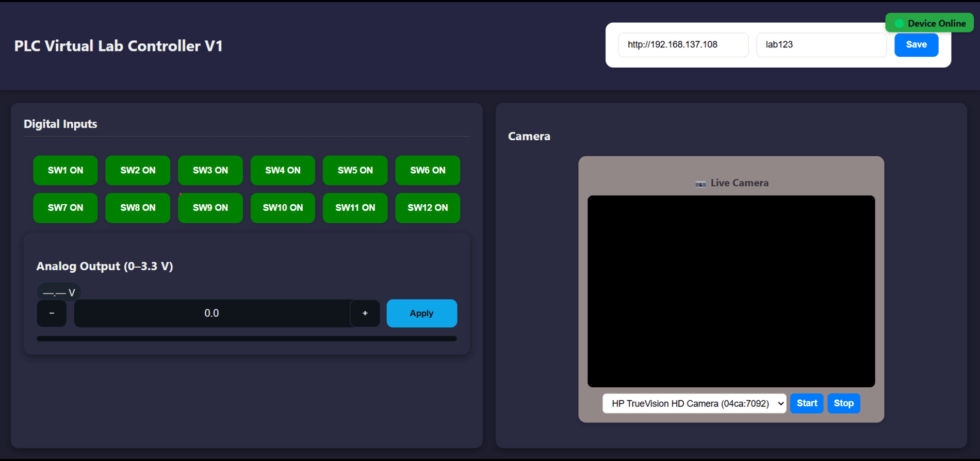This screenshot has height=461, width=980.
Task: Toggle the SW9 ON switch
Action: tap(210, 208)
